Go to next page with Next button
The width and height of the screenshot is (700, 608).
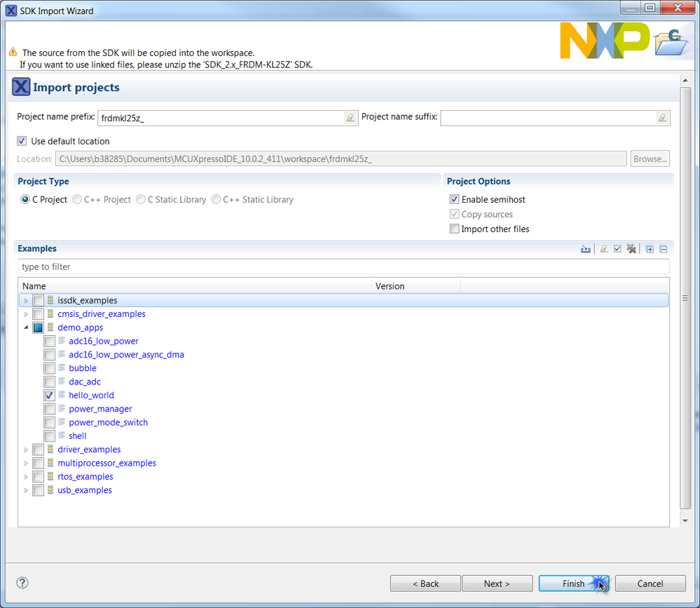coord(497,583)
